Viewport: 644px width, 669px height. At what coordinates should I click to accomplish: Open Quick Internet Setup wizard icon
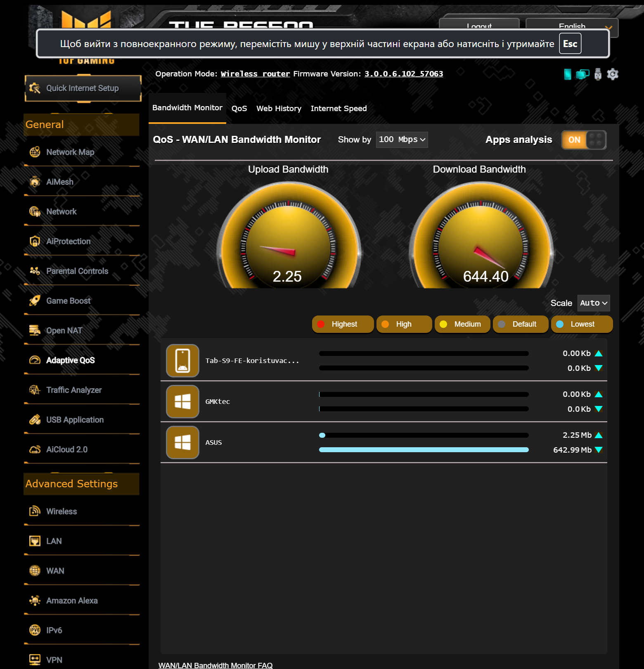[35, 88]
